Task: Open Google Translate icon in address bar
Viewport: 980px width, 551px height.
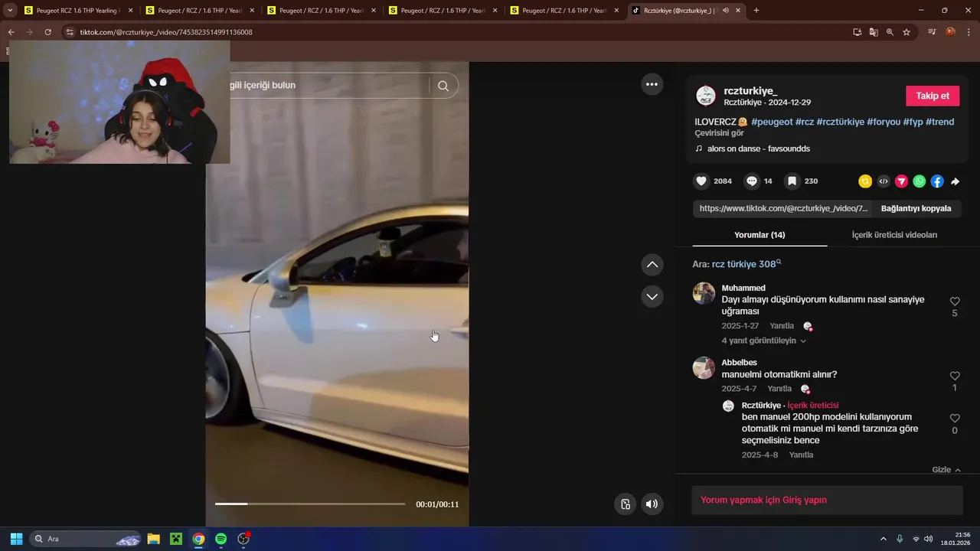Action: click(874, 32)
